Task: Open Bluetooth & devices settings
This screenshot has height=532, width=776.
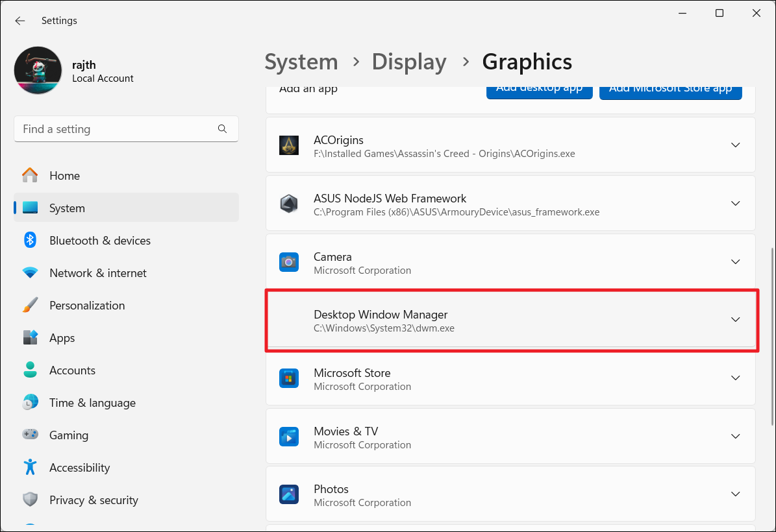Action: [100, 241]
